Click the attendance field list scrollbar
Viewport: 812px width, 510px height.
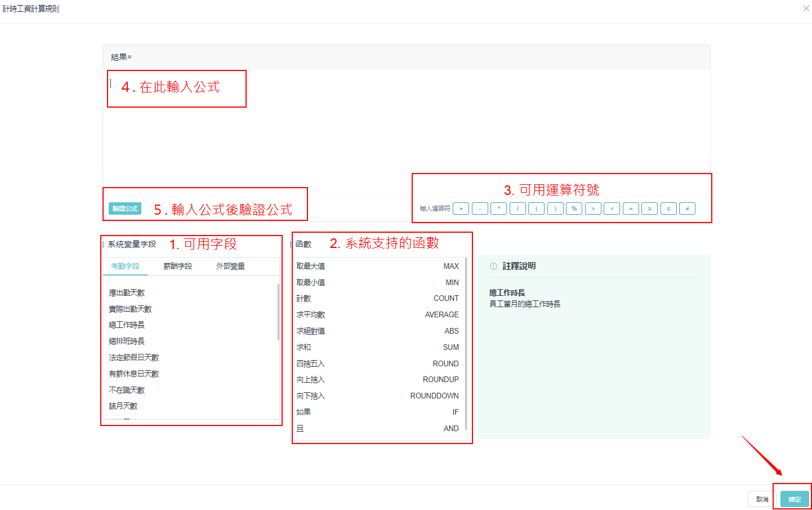coord(278,313)
